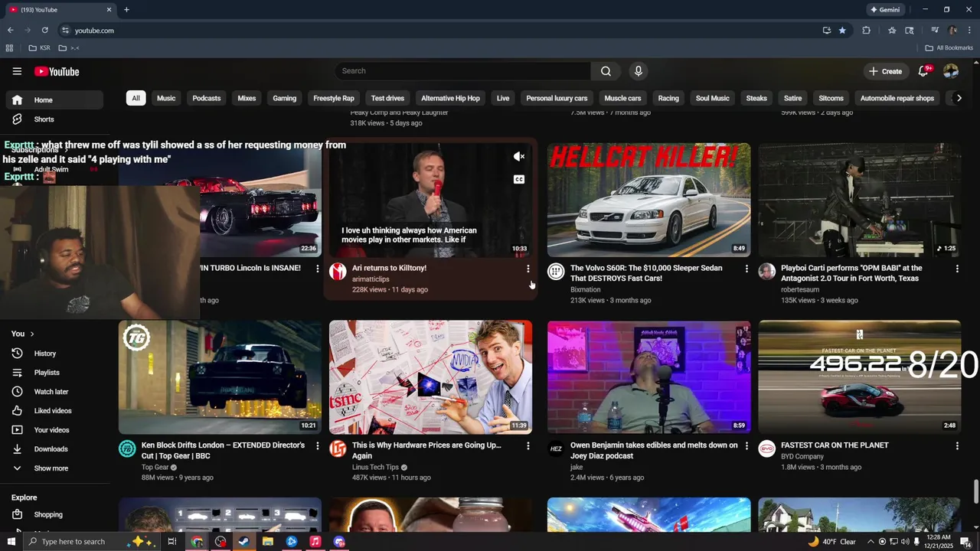
Task: Select the Alternative Hip Hop chip
Action: pos(450,98)
